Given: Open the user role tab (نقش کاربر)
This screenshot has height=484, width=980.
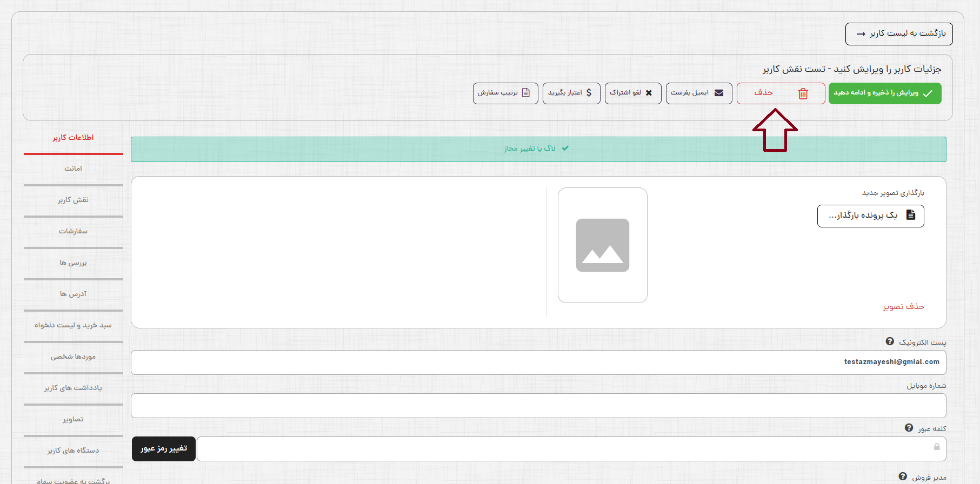Looking at the screenshot, I should pyautogui.click(x=73, y=200).
